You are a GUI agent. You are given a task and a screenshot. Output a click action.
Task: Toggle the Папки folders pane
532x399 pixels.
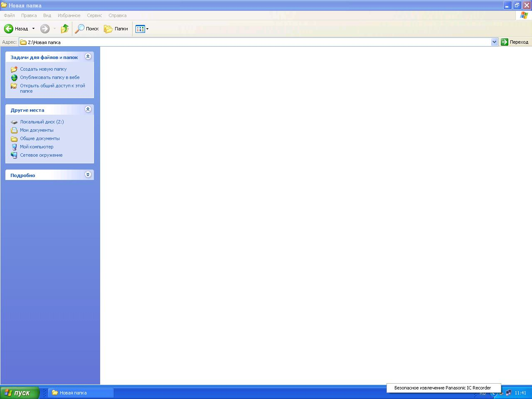[116, 29]
